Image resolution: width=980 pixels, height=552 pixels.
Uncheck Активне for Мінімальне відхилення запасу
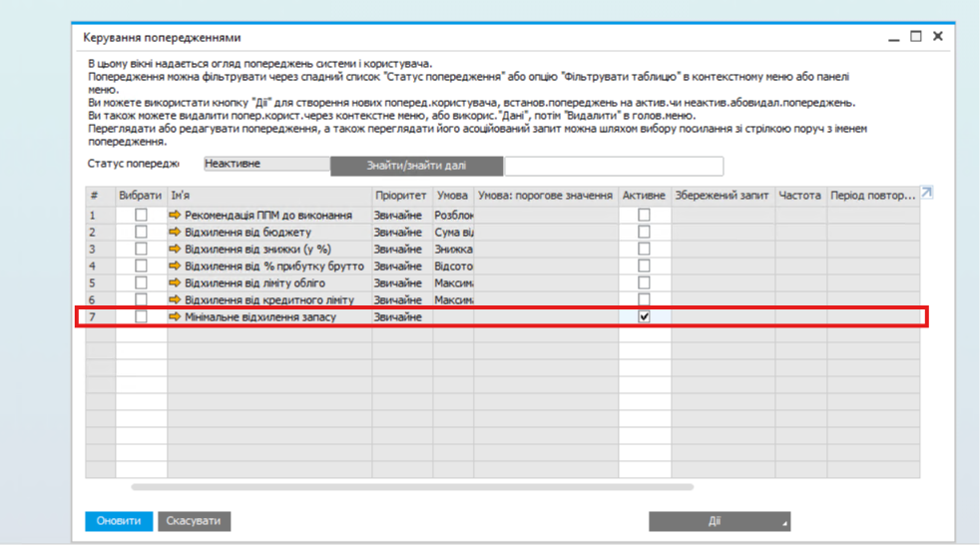click(644, 317)
